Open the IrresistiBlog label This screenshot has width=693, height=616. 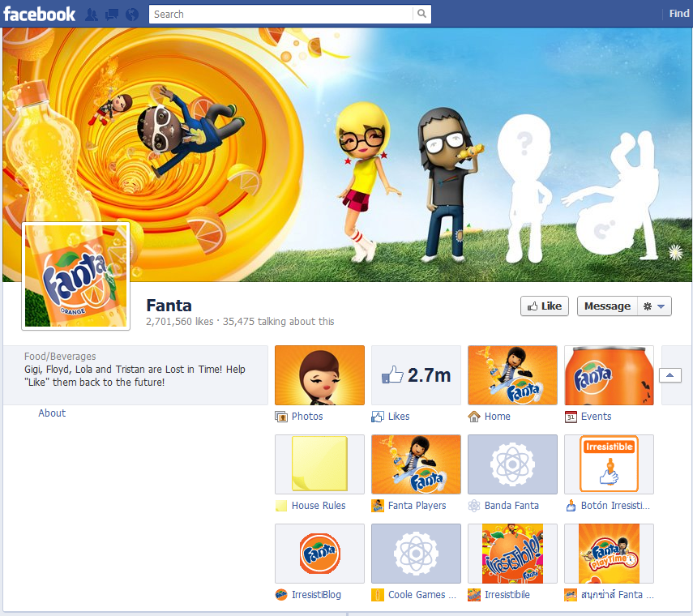(x=316, y=595)
